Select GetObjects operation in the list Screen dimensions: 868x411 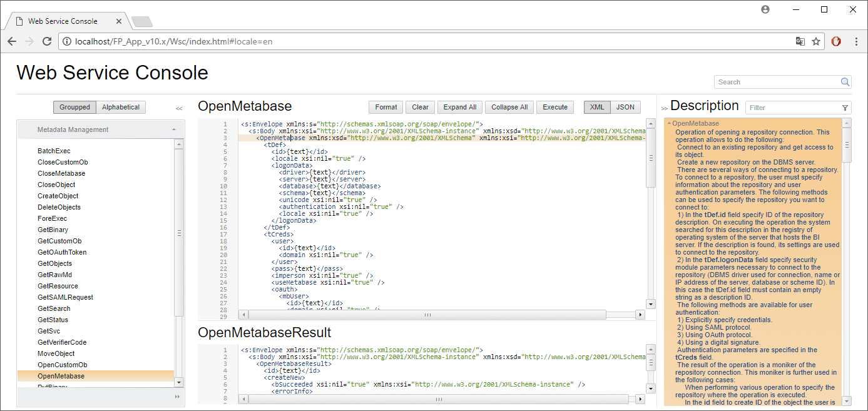pyautogui.click(x=54, y=263)
